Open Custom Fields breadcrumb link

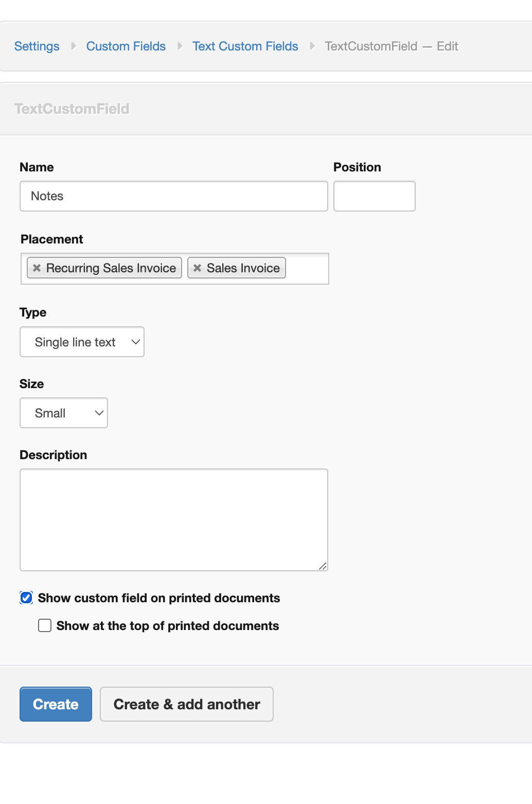coord(126,46)
